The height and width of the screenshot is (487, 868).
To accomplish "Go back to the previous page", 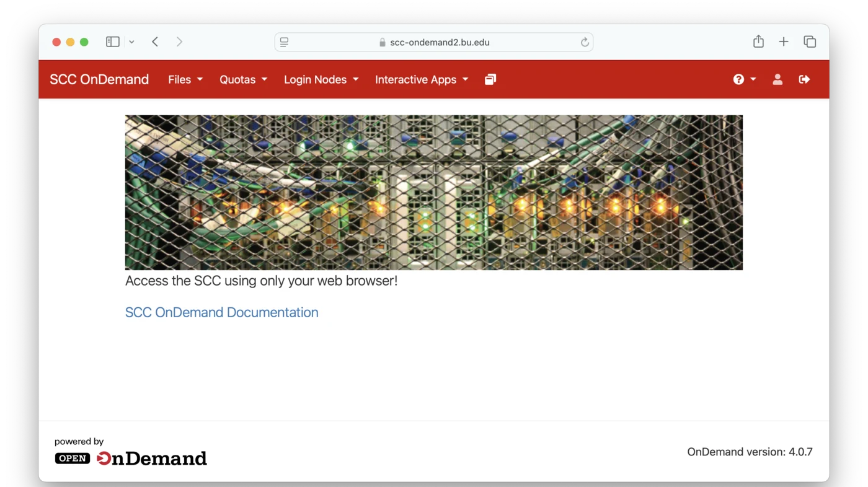I will pyautogui.click(x=155, y=42).
